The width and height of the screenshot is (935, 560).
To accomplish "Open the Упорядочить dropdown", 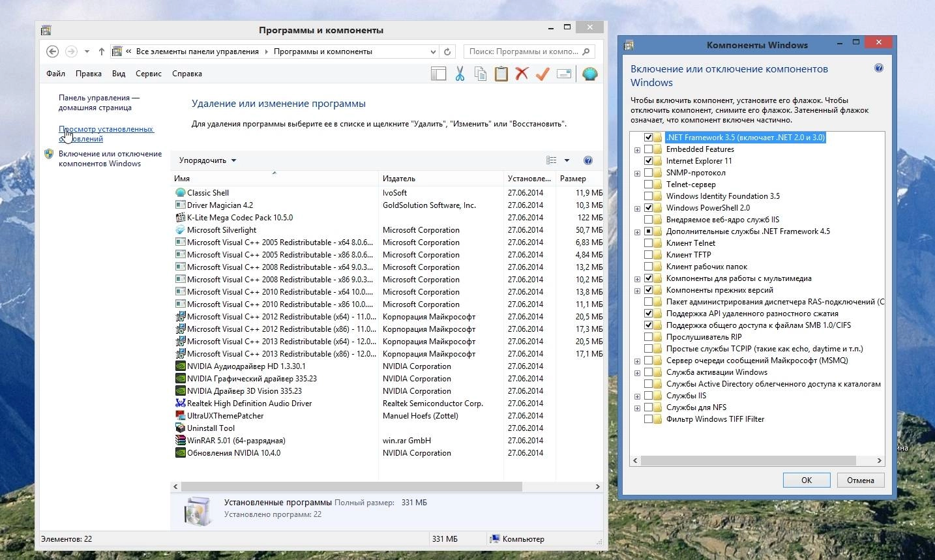I will [207, 160].
